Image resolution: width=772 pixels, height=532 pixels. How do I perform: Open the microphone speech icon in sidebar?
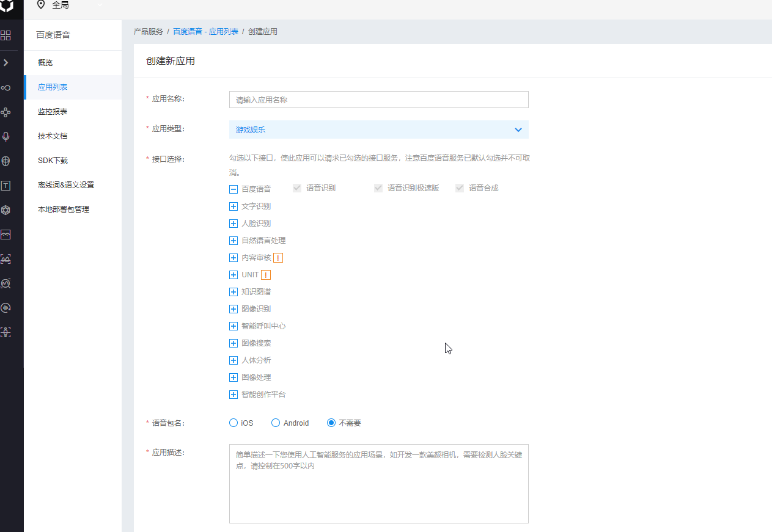coord(6,137)
